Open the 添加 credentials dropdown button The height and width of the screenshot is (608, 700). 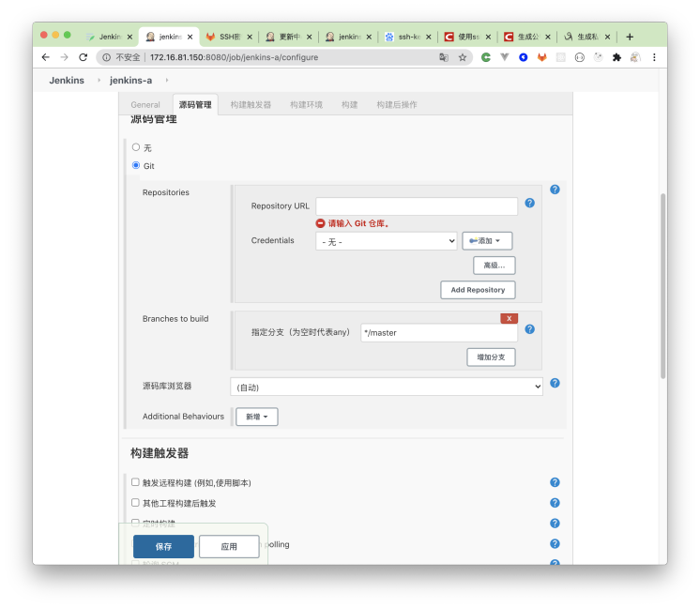tap(487, 240)
